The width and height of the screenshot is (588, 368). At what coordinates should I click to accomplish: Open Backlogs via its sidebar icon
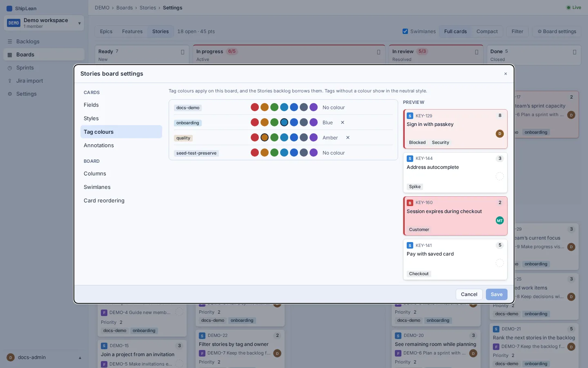[x=10, y=42]
